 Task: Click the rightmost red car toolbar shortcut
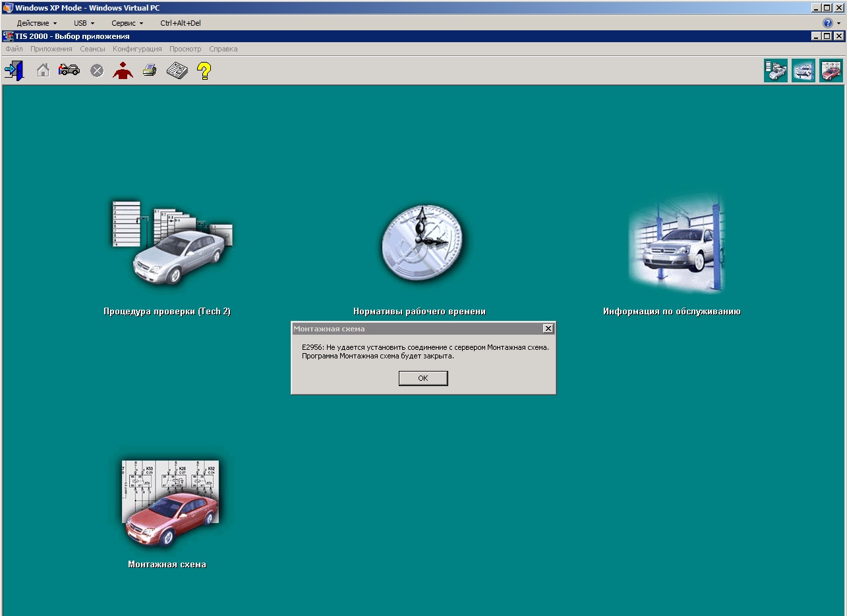pos(831,70)
